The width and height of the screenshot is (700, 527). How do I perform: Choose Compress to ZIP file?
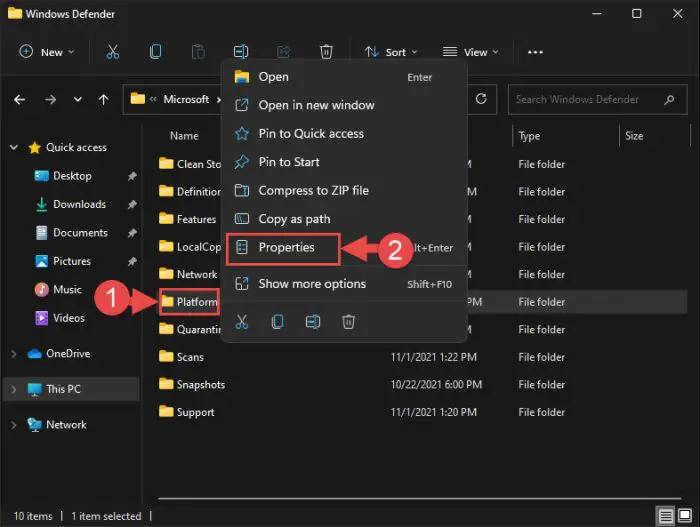tap(344, 191)
